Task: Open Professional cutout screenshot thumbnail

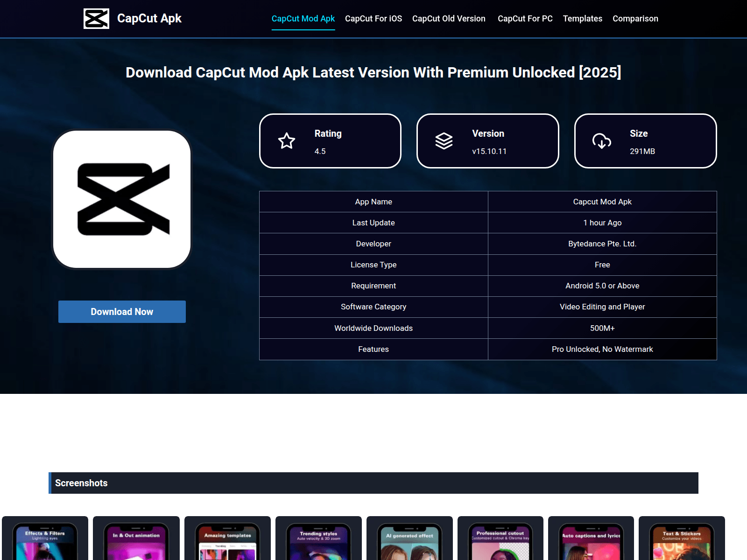Action: (500, 538)
